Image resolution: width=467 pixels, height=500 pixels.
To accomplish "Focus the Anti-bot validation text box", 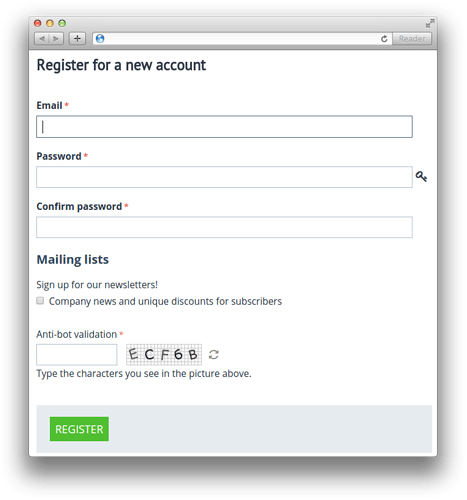I will pos(77,355).
